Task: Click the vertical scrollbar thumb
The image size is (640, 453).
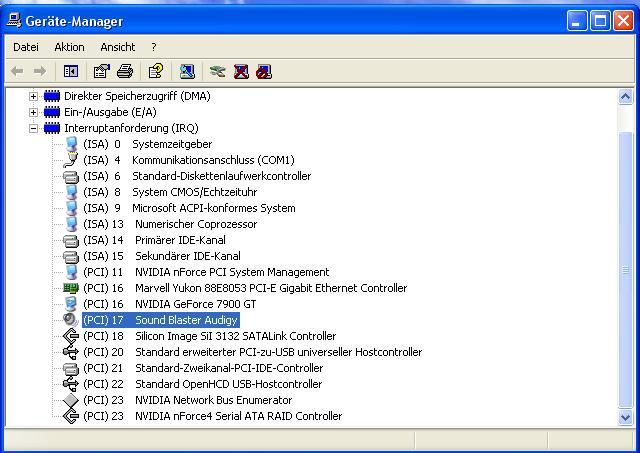Action: tap(626, 269)
